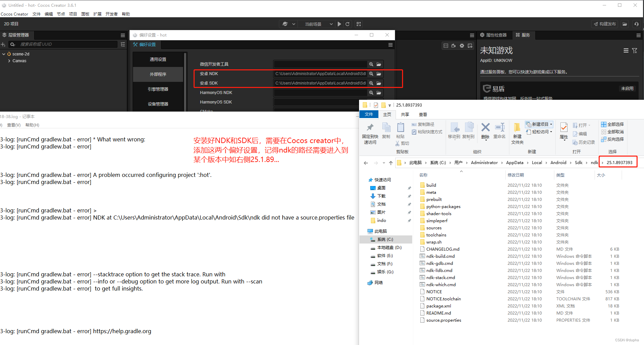Click the play preview button in Cocos toolbar
644x345 pixels.
[339, 24]
